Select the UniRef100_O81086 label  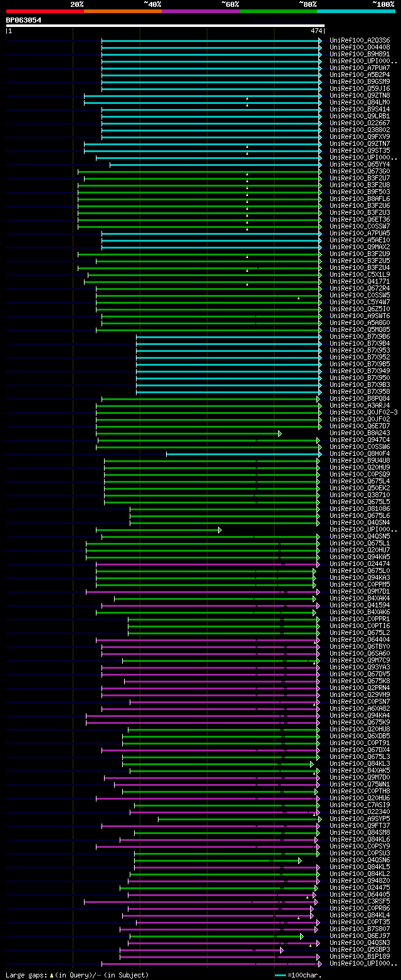tap(361, 508)
